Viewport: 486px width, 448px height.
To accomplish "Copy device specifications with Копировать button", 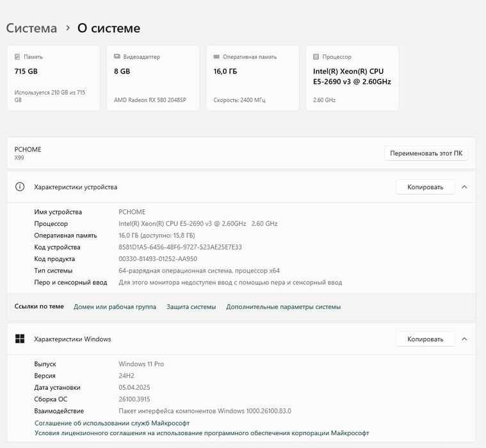I will click(x=425, y=187).
